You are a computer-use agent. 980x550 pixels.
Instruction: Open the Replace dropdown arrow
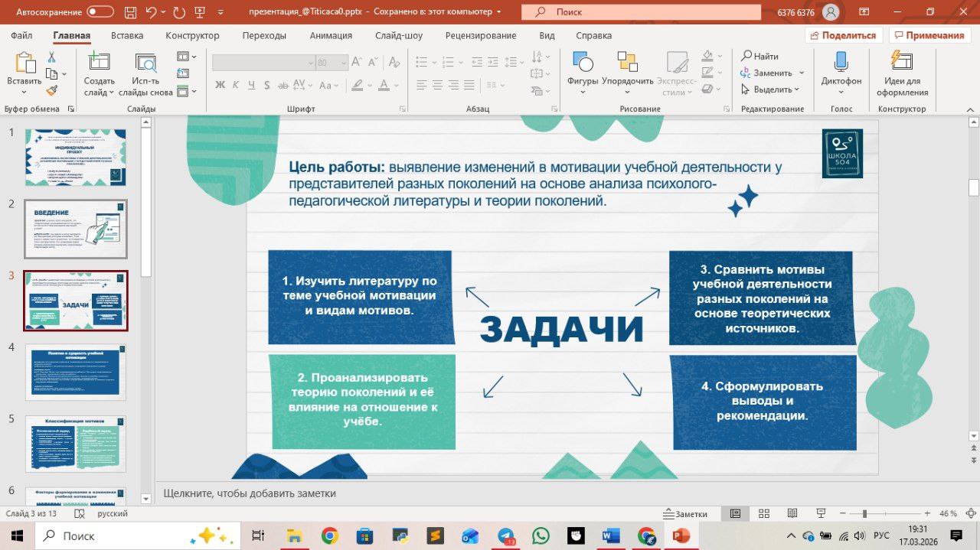802,73
